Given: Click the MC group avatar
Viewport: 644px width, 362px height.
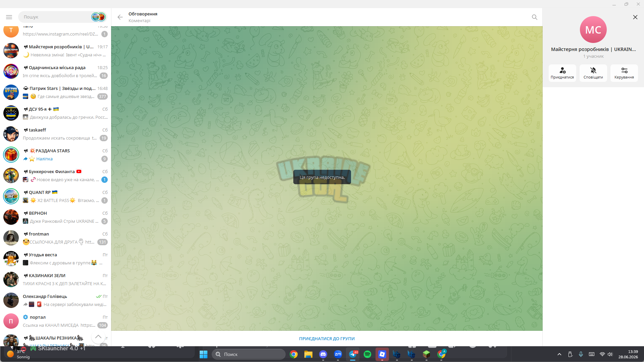Looking at the screenshot, I should [593, 30].
